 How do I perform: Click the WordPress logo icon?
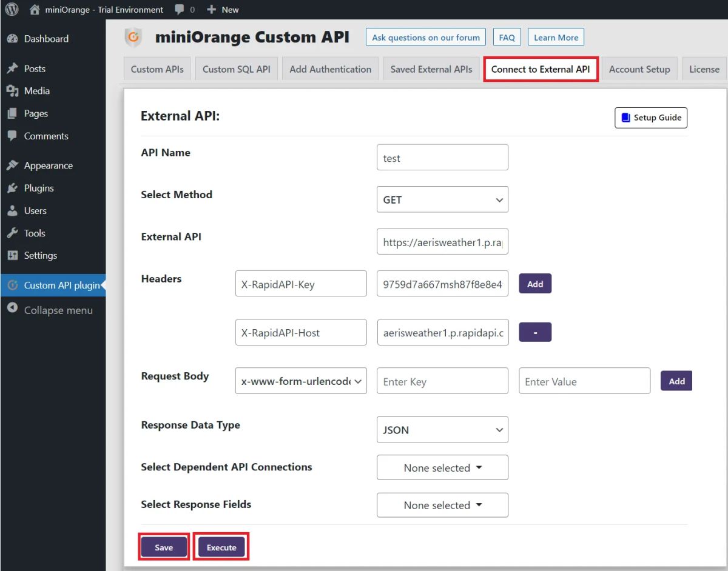(12, 9)
